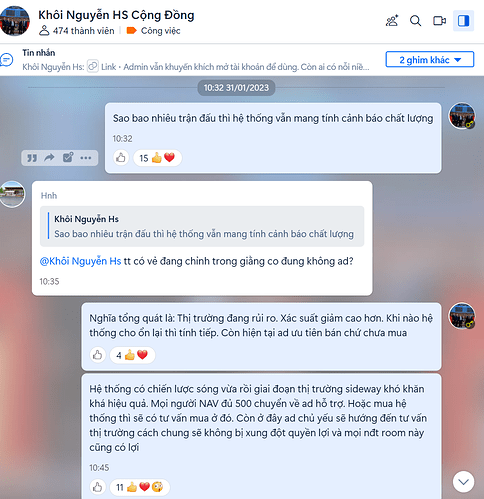The width and height of the screenshot is (484, 499).
Task: Like the 'Nghĩa tổng quát là' message
Action: point(97,355)
